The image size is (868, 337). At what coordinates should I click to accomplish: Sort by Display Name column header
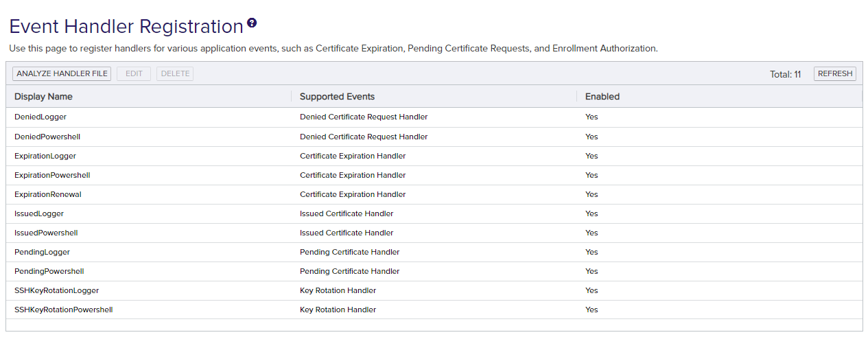pos(43,97)
